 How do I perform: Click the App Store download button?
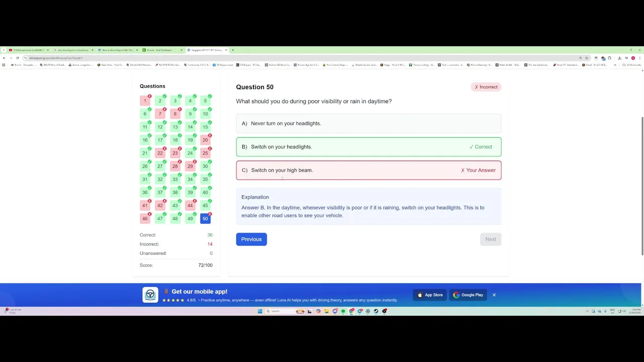pos(430,295)
